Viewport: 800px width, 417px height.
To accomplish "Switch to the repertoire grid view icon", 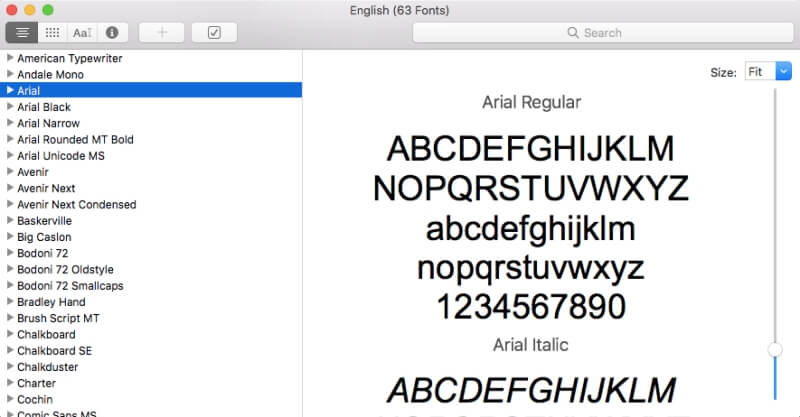I will [x=52, y=33].
